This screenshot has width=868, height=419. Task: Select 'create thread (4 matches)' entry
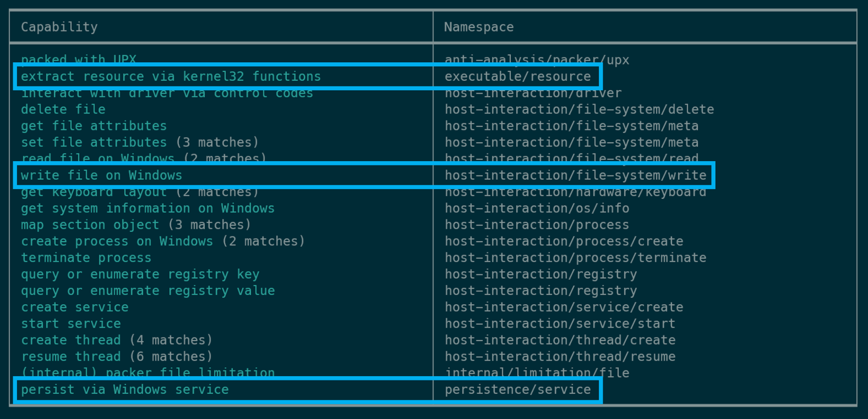[117, 340]
